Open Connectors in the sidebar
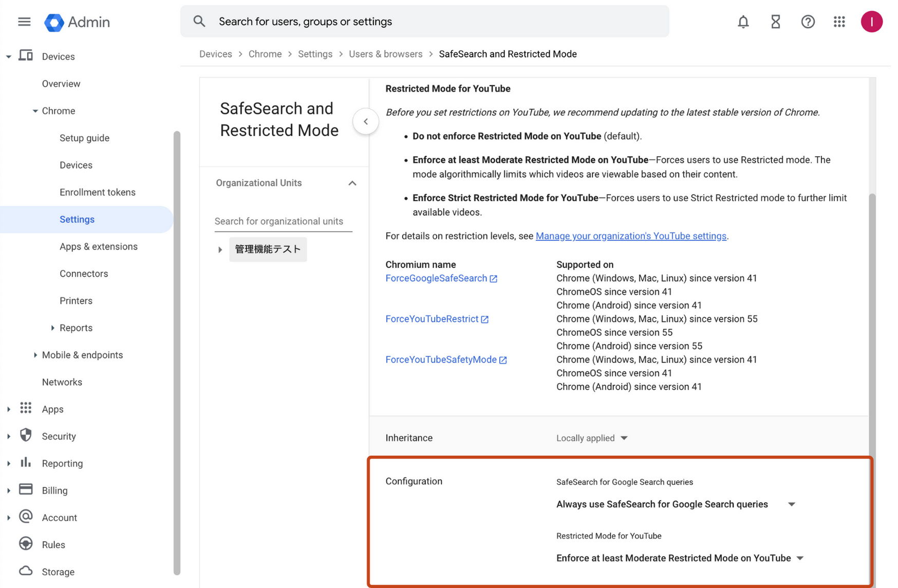The width and height of the screenshot is (898, 588). coord(84,274)
